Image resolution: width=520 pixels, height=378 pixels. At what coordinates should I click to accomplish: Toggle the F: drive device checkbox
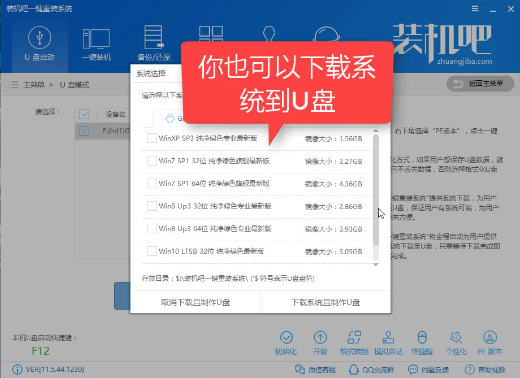[x=84, y=131]
